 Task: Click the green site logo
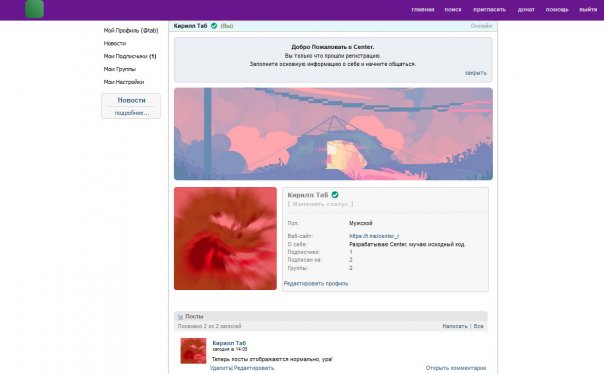coord(34,9)
